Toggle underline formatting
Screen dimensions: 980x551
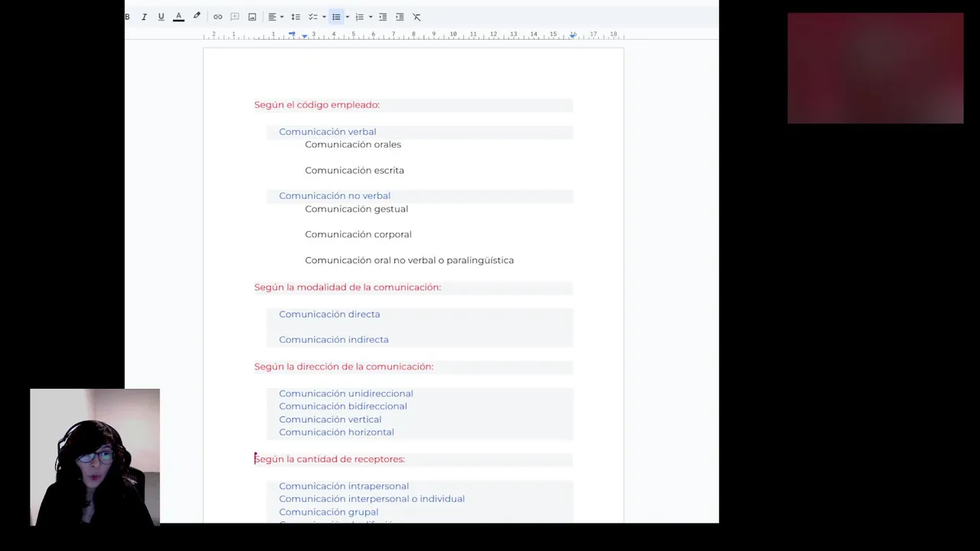coord(161,17)
